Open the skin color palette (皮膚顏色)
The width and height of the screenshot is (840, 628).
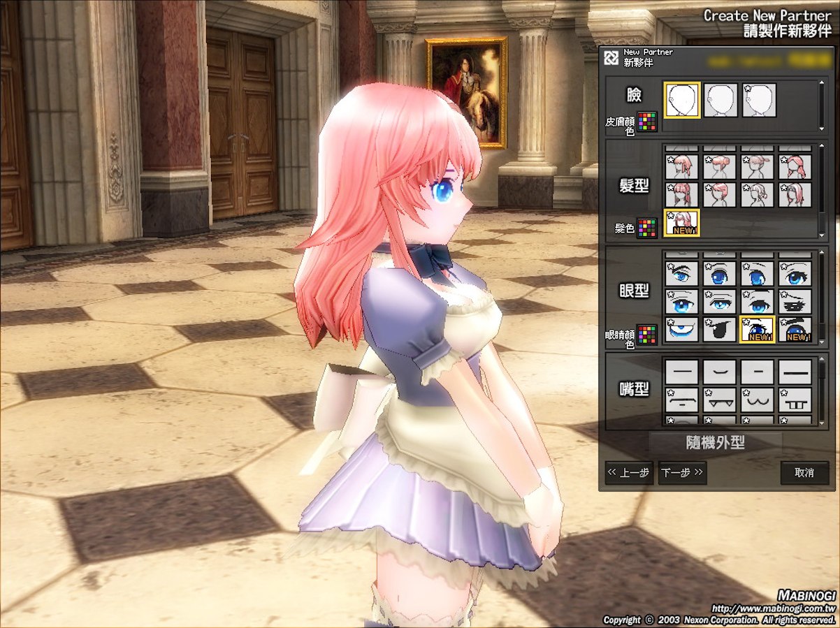click(647, 122)
